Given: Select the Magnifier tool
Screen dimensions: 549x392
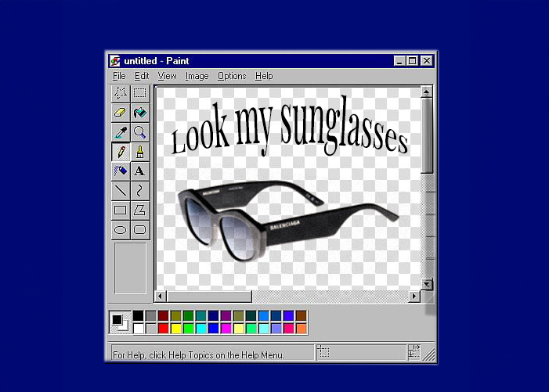Looking at the screenshot, I should coord(139,132).
